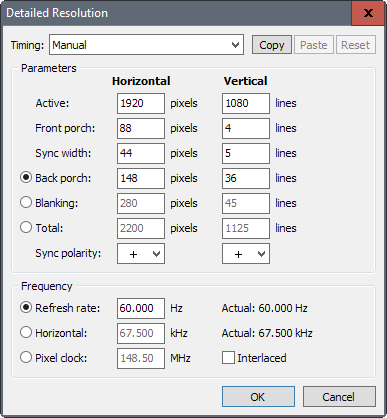Click the 'Sync polarity:' label
Image resolution: width=387 pixels, height=418 pixels.
pyautogui.click(x=68, y=253)
